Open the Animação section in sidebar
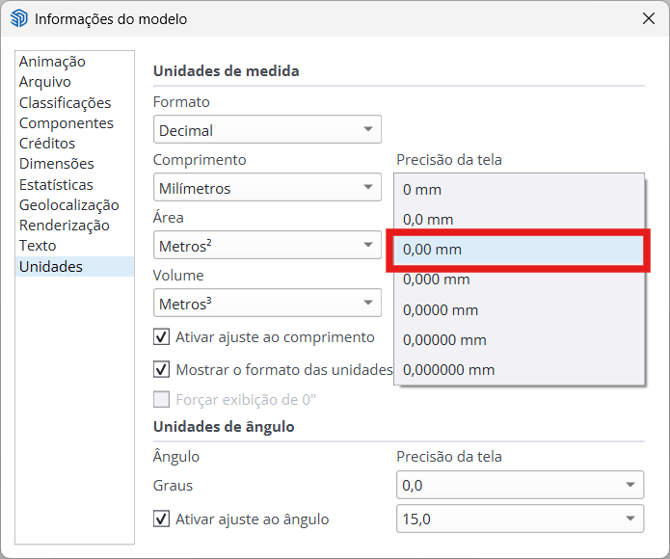 [52, 62]
